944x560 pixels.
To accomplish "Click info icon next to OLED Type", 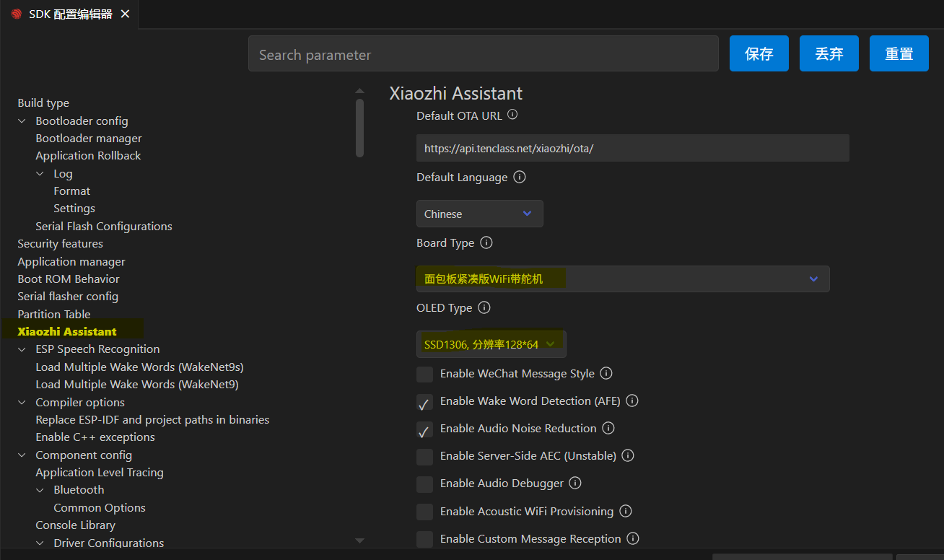I will click(x=484, y=307).
